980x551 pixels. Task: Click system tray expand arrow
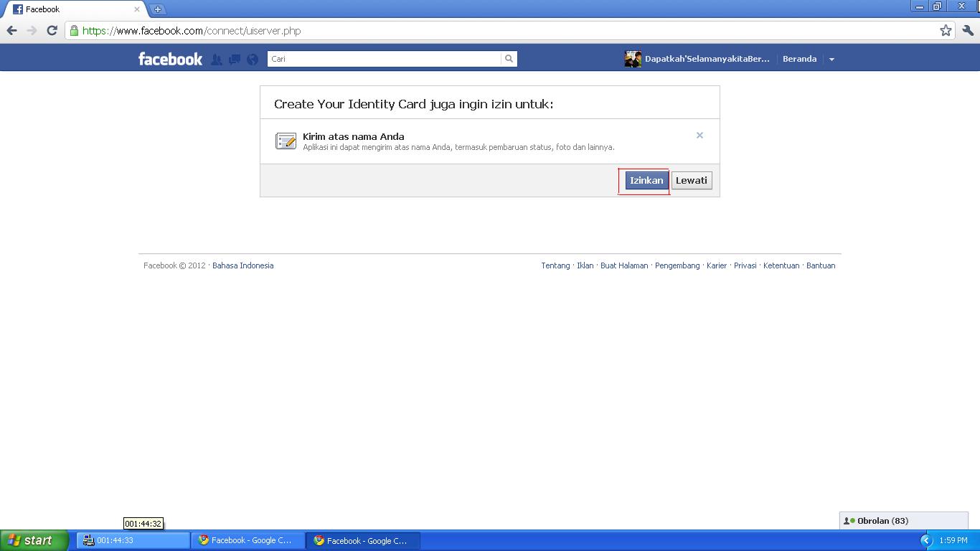[925, 540]
